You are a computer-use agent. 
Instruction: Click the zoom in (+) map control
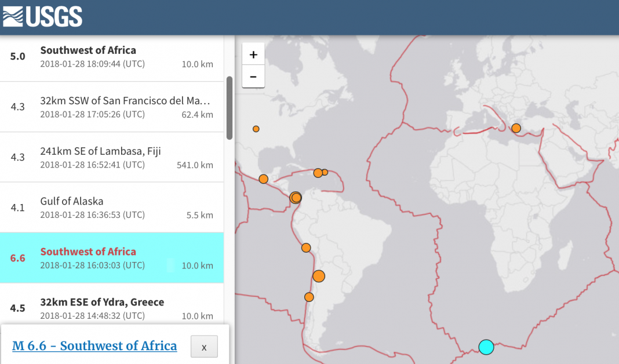[253, 53]
